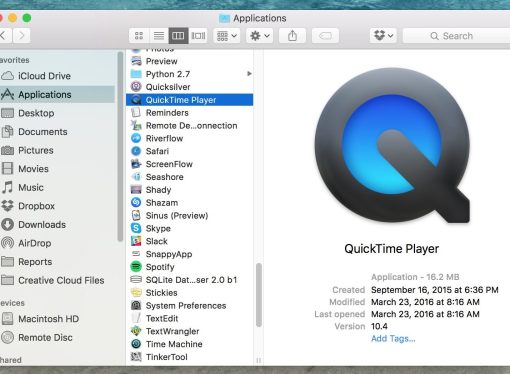
Task: Click the large QuickTime Player preview icon
Action: point(392,146)
